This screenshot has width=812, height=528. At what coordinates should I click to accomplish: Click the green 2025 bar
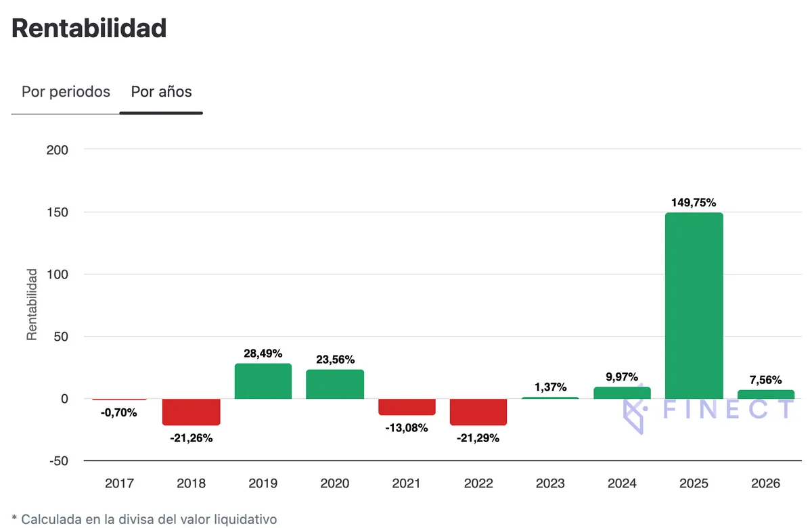[x=694, y=306]
